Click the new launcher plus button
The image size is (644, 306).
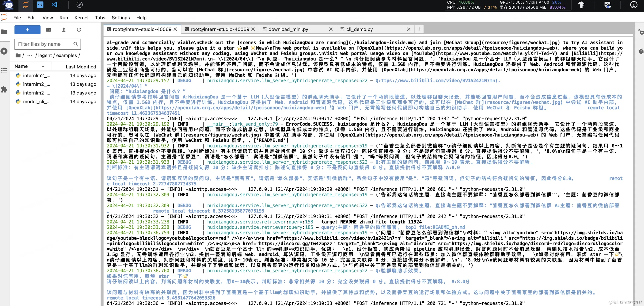coord(27,30)
